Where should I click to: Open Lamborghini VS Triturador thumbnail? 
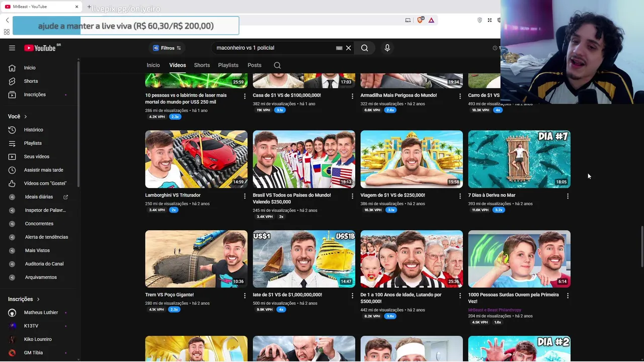(196, 159)
